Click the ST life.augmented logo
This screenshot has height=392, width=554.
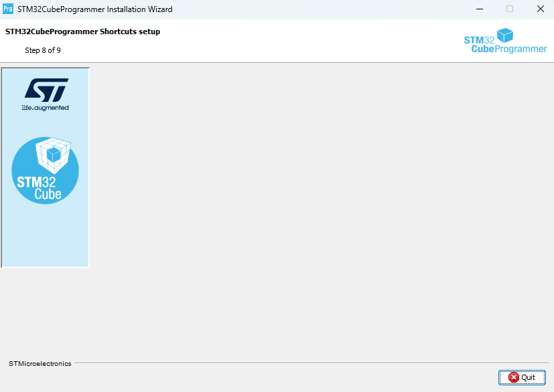click(46, 94)
